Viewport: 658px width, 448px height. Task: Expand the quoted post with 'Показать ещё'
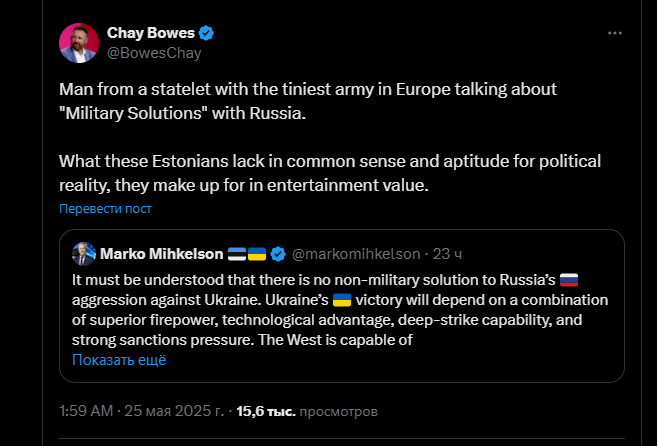point(118,361)
